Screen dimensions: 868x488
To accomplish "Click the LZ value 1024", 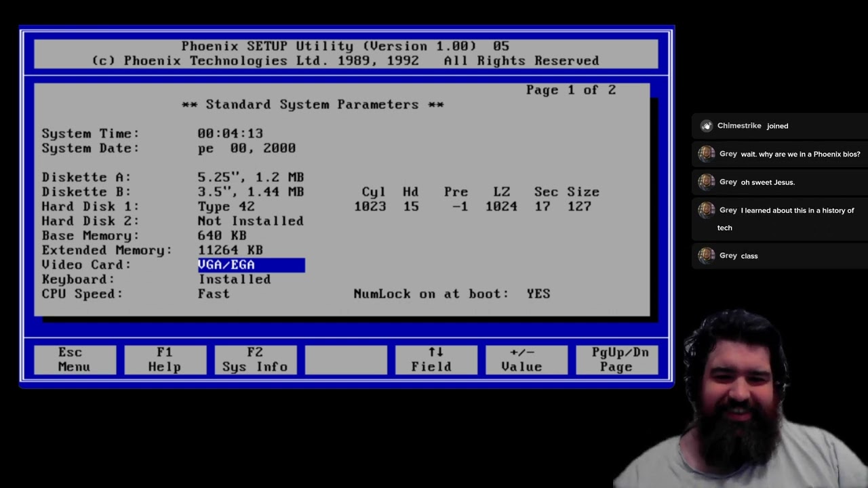I will click(502, 207).
